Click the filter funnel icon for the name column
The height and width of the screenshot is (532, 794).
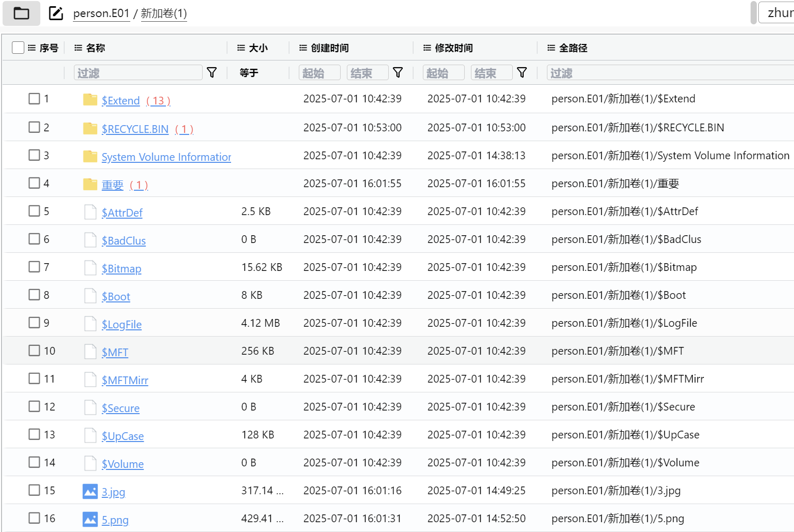[211, 72]
